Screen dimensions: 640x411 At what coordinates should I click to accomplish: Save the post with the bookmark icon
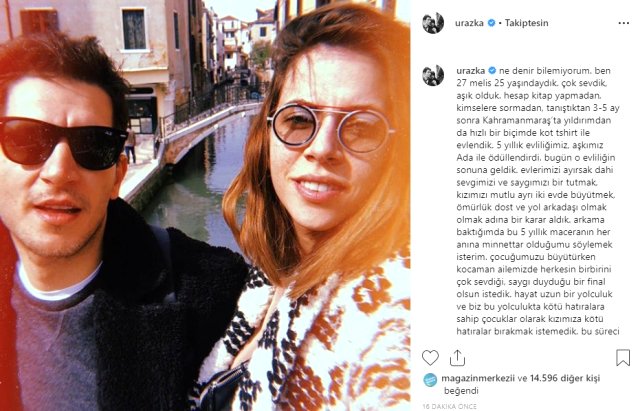(x=622, y=358)
